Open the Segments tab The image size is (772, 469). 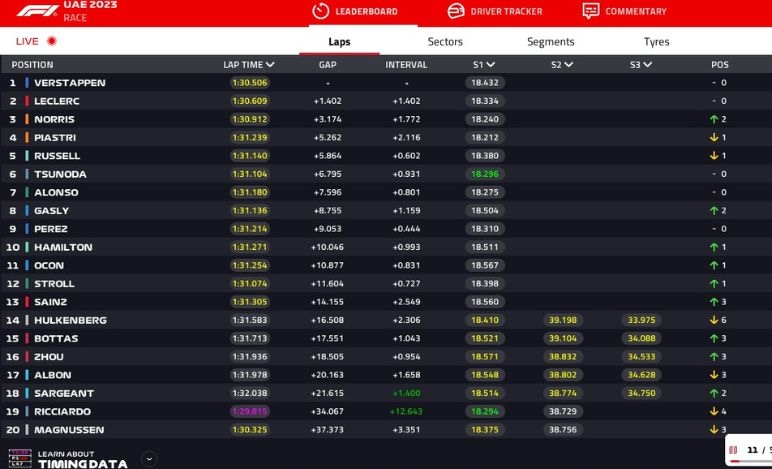(x=550, y=42)
